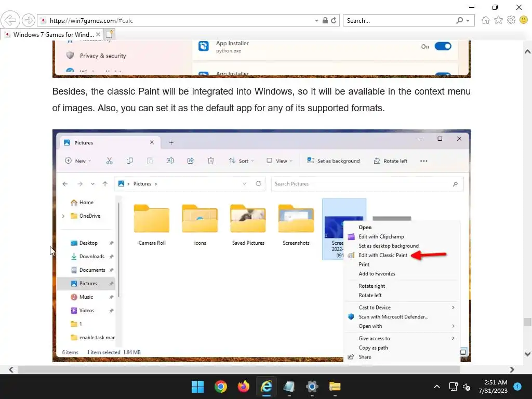Open the browser Home icon
Image resolution: width=532 pixels, height=399 pixels.
point(486,20)
